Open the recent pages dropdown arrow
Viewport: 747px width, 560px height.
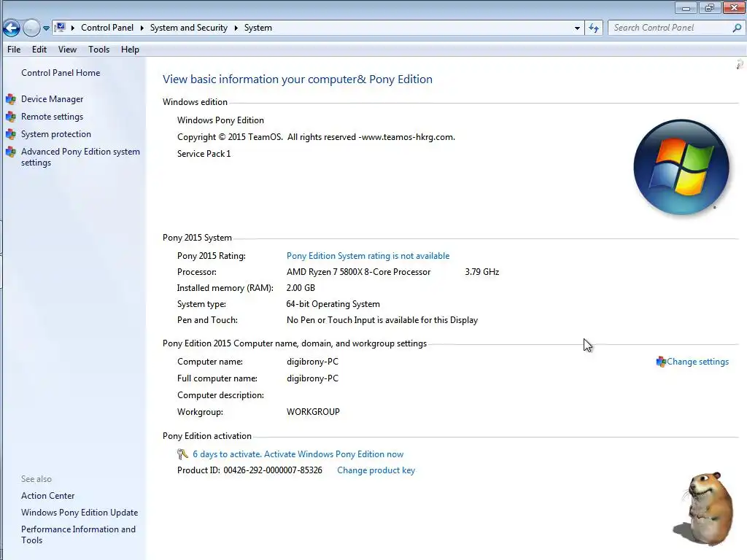[46, 28]
